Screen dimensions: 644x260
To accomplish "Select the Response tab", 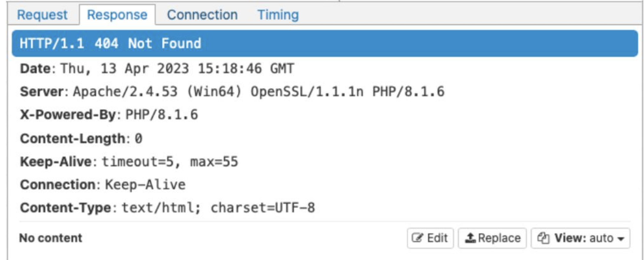I will click(117, 15).
